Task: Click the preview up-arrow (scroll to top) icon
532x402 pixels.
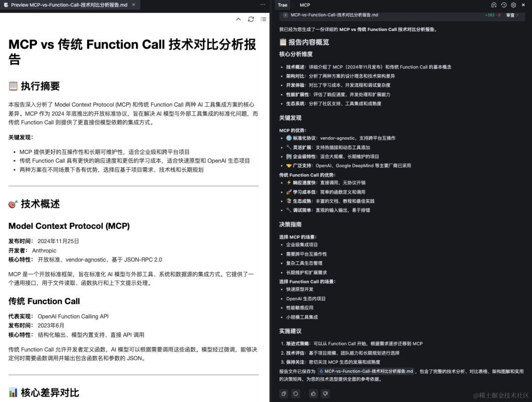Action: [238, 19]
